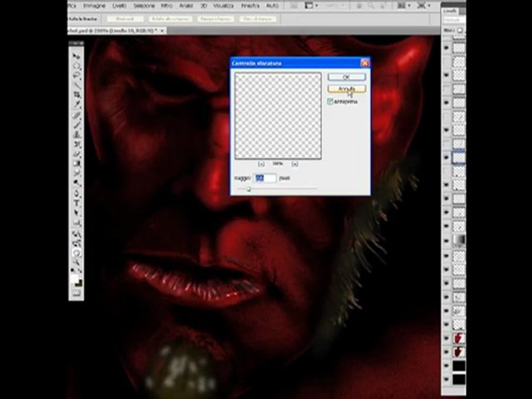Confirm blur with OK button

pos(346,78)
